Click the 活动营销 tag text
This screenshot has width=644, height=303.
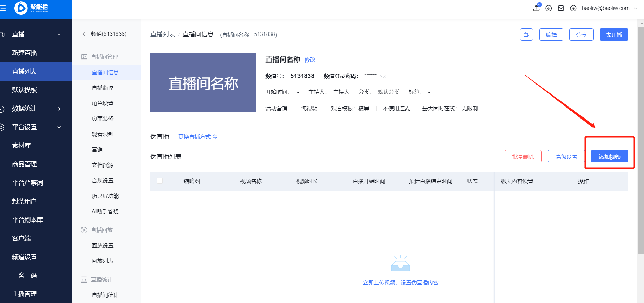tap(276, 109)
